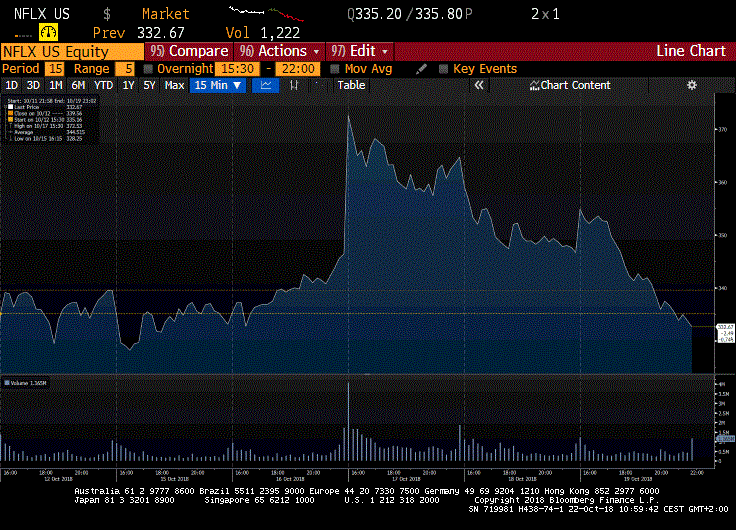Edit the start time field 15:30

tap(237, 69)
